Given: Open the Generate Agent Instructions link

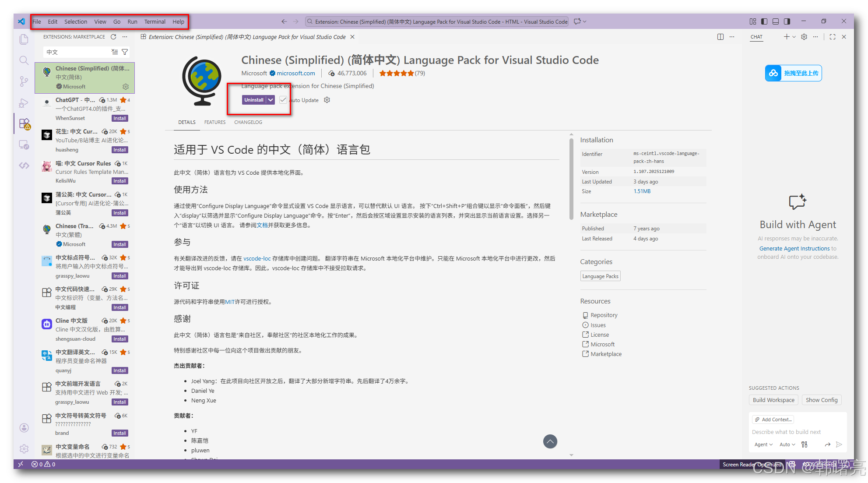Looking at the screenshot, I should tap(794, 248).
